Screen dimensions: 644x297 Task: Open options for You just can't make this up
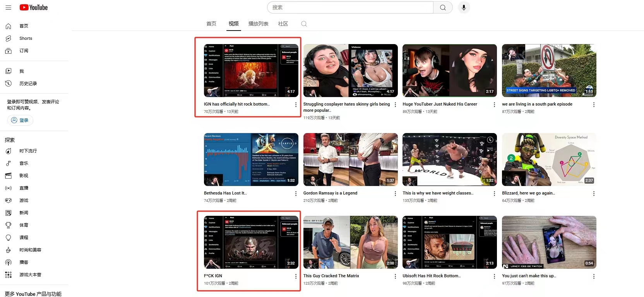(x=594, y=277)
